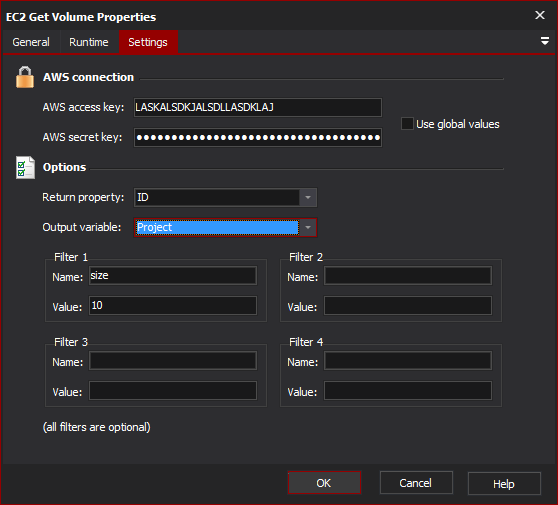Click the 'Filter 3' group label
The image size is (558, 505).
(71, 342)
